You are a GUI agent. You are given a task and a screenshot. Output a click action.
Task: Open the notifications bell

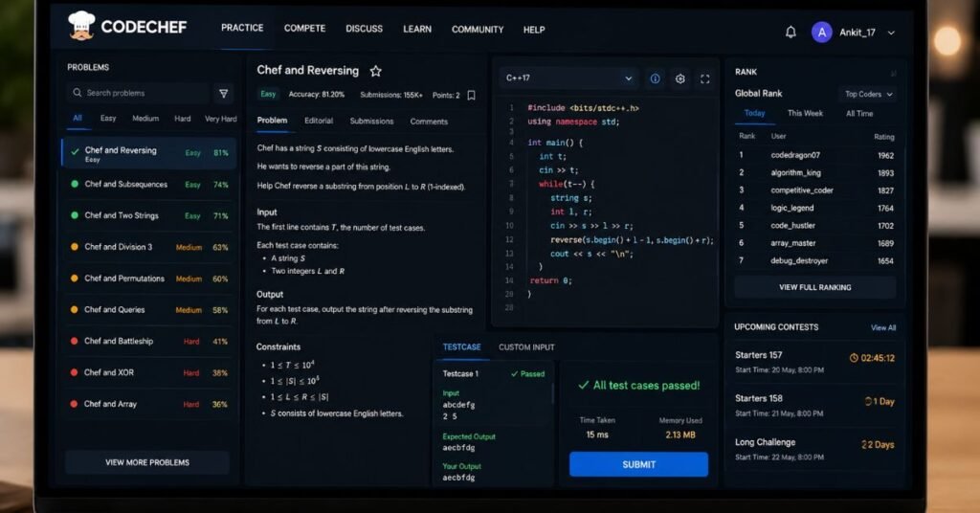pos(791,32)
